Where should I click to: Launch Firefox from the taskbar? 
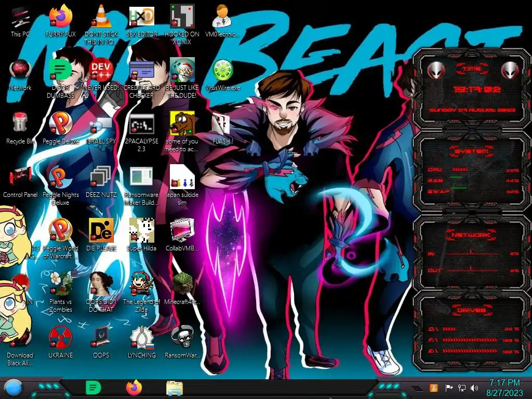pos(134,388)
